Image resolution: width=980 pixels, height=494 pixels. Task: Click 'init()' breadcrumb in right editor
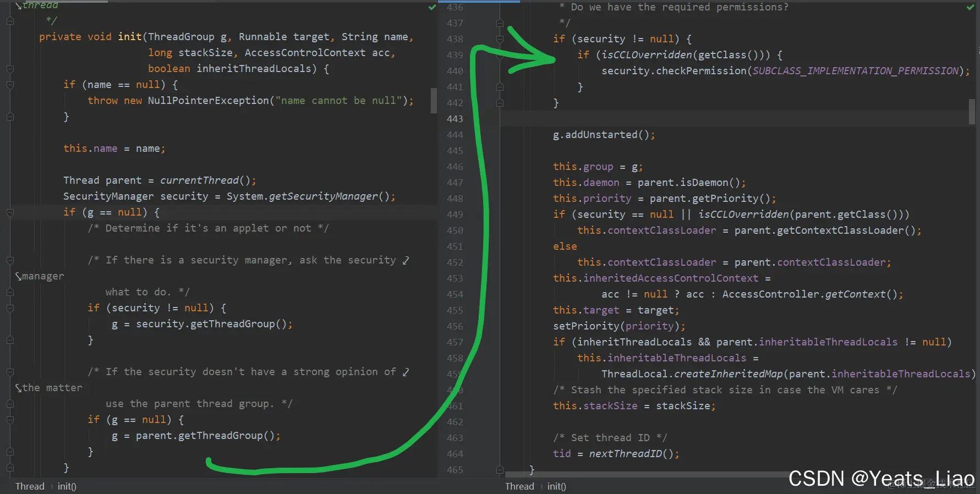pos(557,486)
